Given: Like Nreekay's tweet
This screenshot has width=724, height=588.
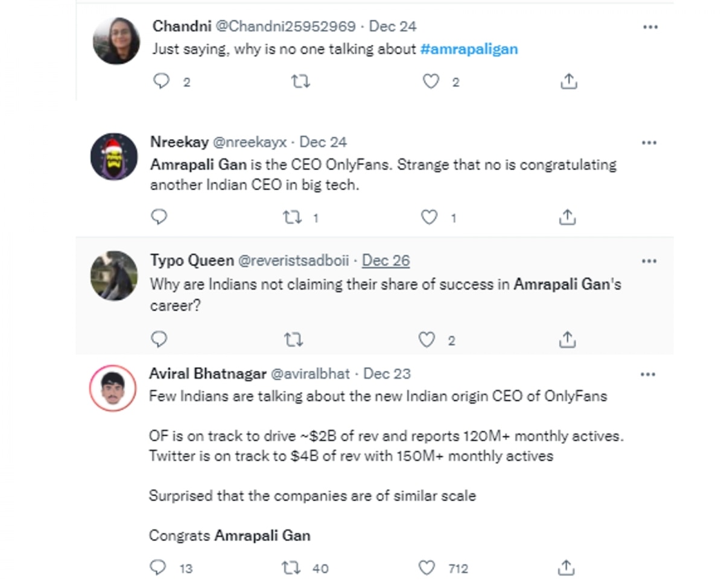Looking at the screenshot, I should (428, 217).
